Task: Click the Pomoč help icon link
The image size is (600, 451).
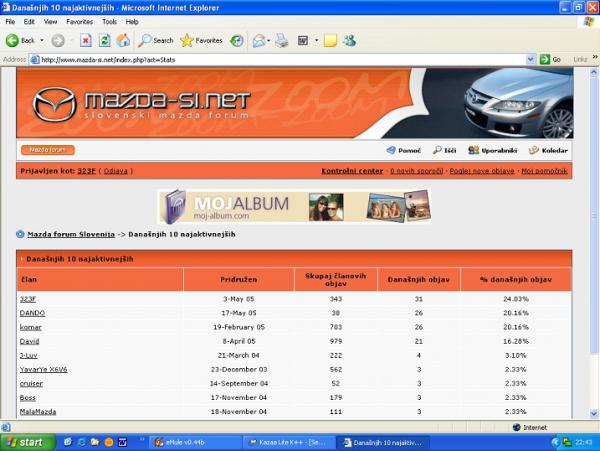Action: [403, 150]
